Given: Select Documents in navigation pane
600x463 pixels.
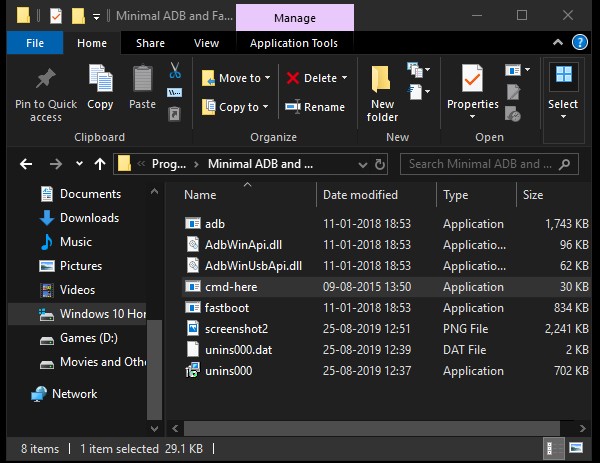Looking at the screenshot, I should pyautogui.click(x=81, y=194).
